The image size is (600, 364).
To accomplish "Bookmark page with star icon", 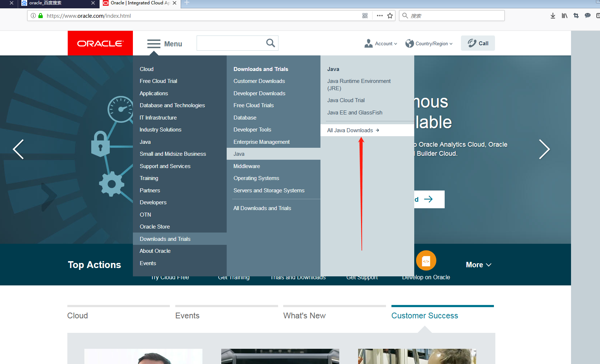I will tap(390, 16).
